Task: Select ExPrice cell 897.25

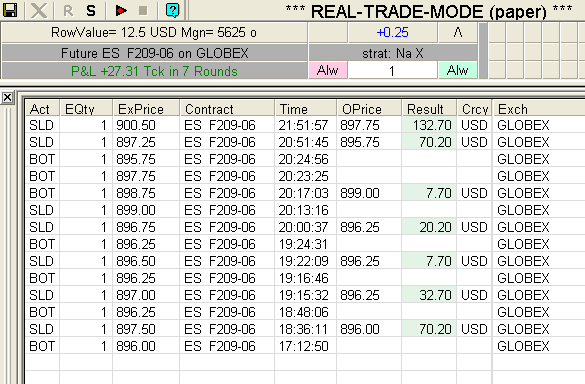Action: point(146,142)
